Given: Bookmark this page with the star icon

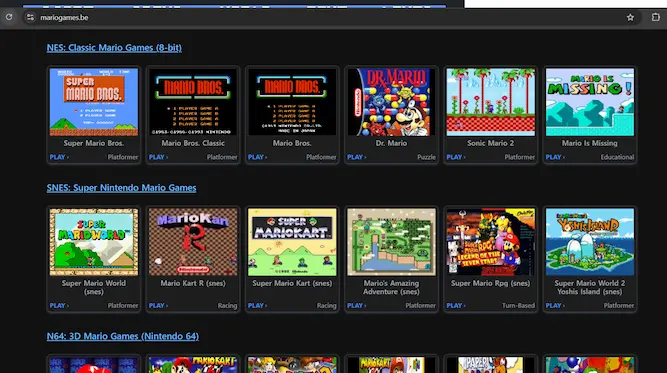Looking at the screenshot, I should pos(630,17).
